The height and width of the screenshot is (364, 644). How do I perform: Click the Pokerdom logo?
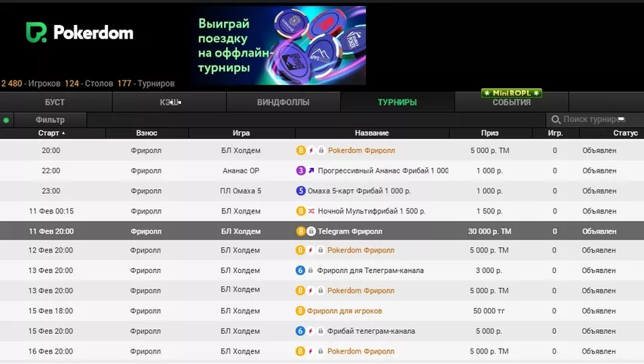[x=79, y=32]
